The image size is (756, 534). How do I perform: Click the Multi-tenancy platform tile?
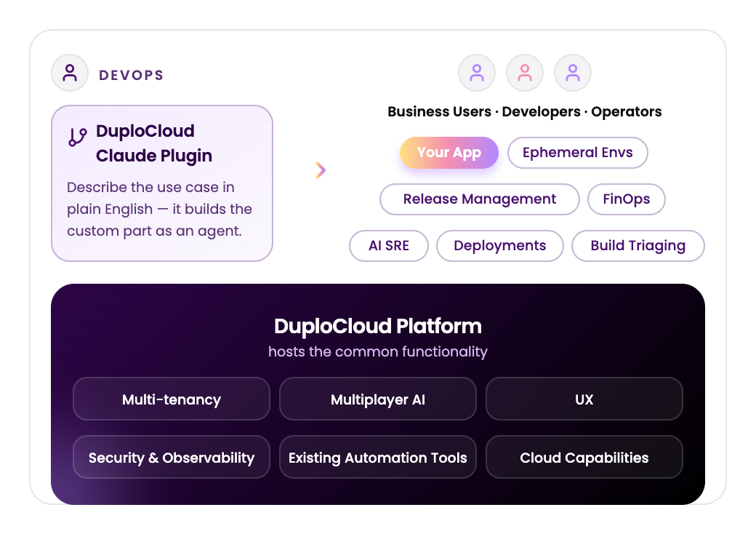pyautogui.click(x=172, y=399)
